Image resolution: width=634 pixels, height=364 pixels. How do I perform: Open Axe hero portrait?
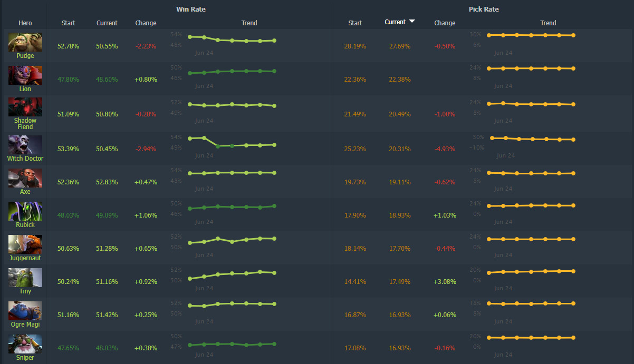pos(25,178)
